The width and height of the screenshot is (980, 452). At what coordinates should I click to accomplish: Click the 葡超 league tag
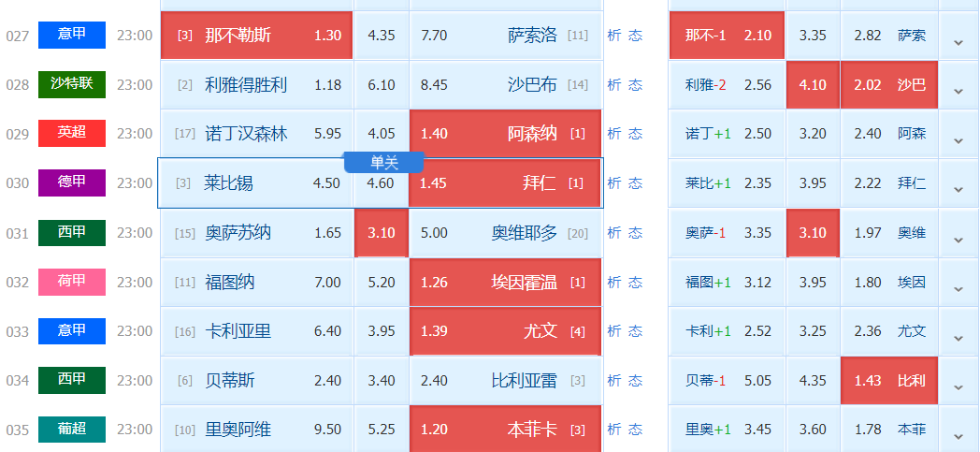point(72,430)
